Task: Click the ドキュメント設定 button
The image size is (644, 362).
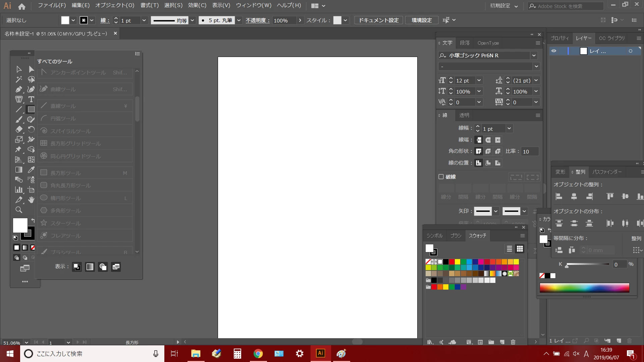Action: pos(379,20)
